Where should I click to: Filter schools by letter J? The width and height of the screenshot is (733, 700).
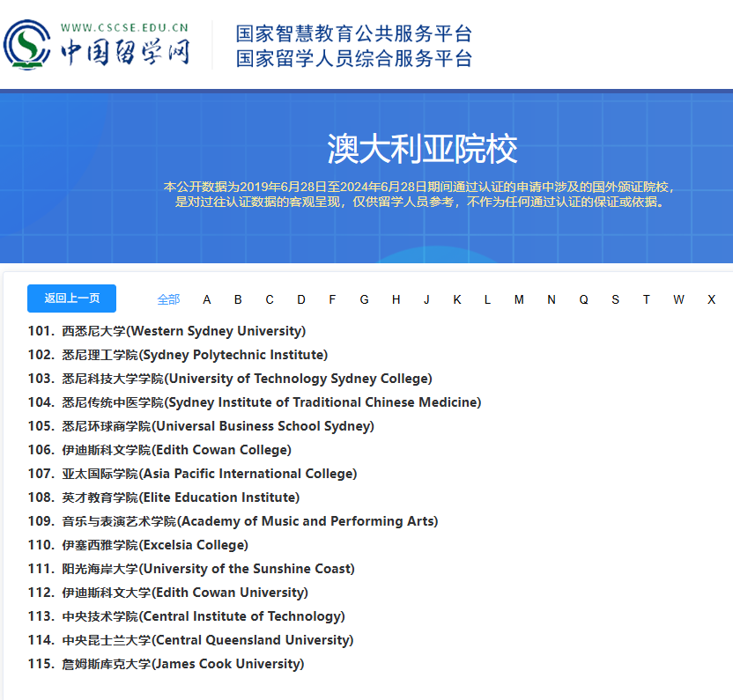point(426,299)
